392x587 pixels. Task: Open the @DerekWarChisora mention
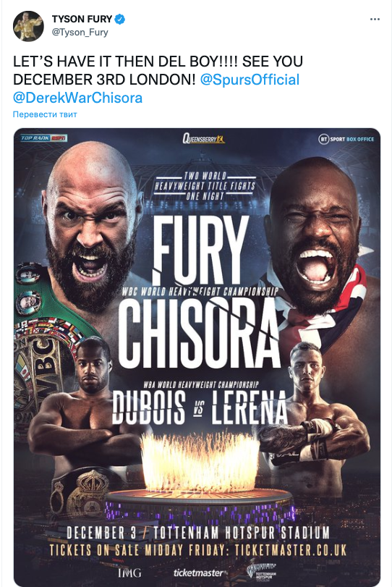point(78,98)
